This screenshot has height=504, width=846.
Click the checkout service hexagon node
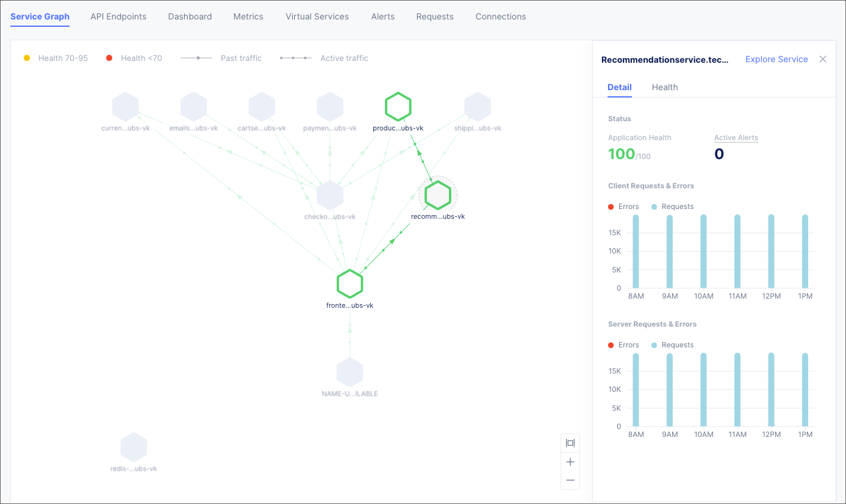[x=330, y=195]
